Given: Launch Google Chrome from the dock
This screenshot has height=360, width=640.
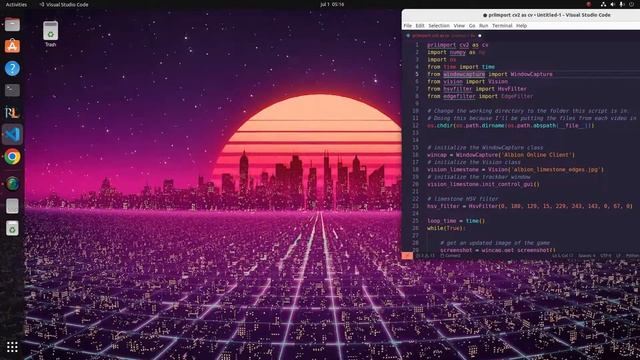Looking at the screenshot, I should point(12,157).
